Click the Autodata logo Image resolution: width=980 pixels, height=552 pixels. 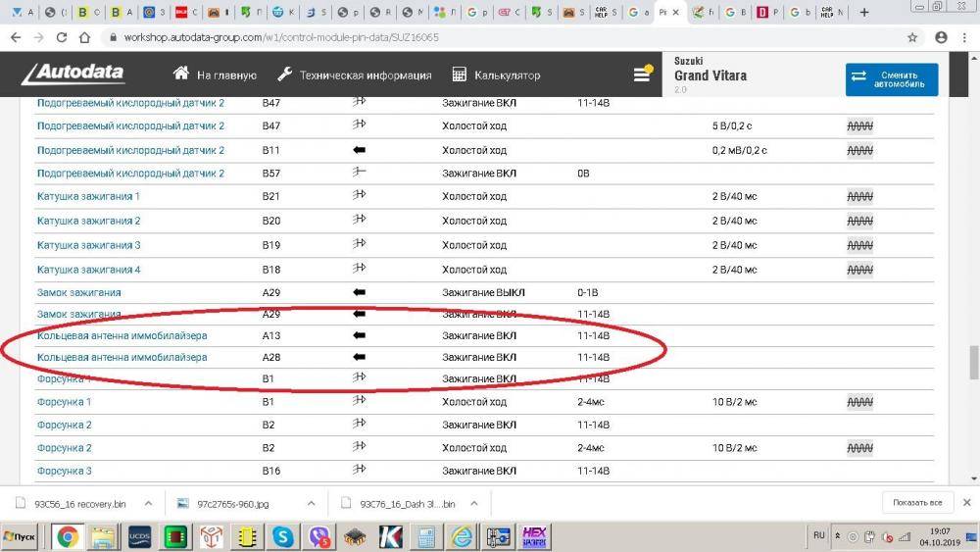click(73, 75)
